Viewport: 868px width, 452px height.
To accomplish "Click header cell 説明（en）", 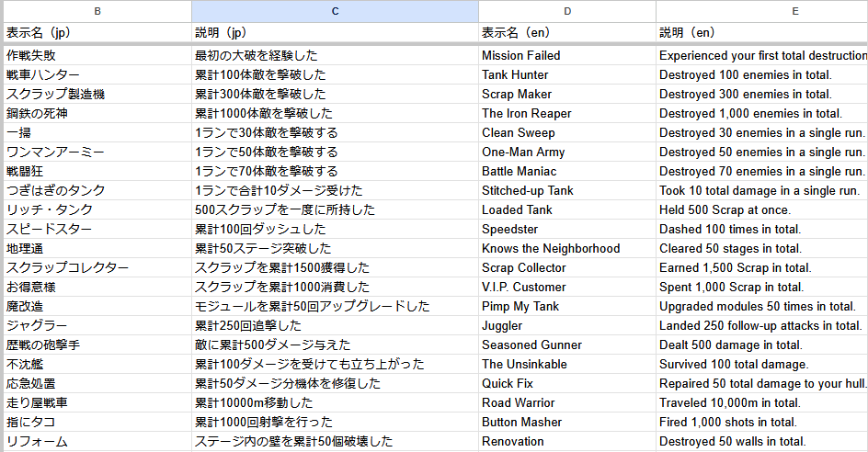I will (x=762, y=33).
